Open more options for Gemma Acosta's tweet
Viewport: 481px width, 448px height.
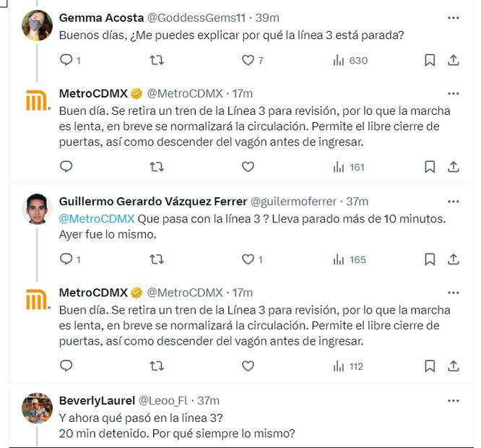click(454, 17)
